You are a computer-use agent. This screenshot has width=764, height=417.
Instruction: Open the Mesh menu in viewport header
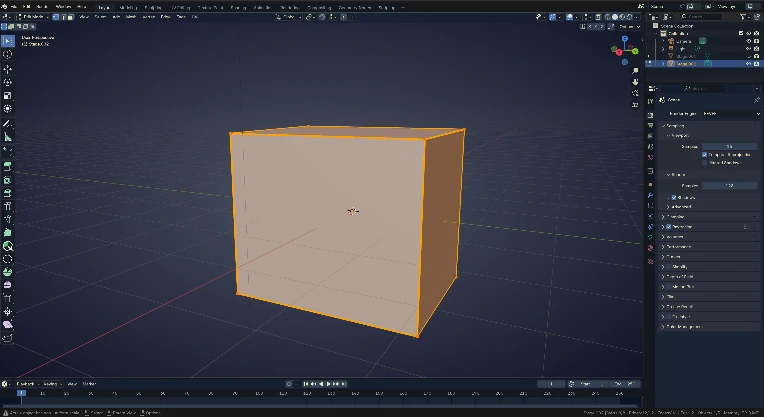pyautogui.click(x=131, y=17)
